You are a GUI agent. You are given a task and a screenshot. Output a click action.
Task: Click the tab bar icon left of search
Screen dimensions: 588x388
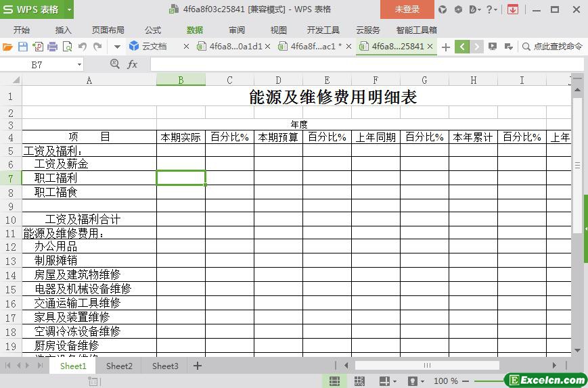[x=509, y=47]
